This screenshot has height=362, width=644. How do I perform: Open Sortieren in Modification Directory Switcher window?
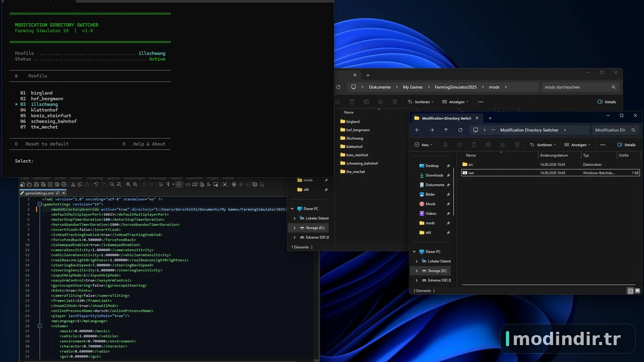click(x=543, y=145)
